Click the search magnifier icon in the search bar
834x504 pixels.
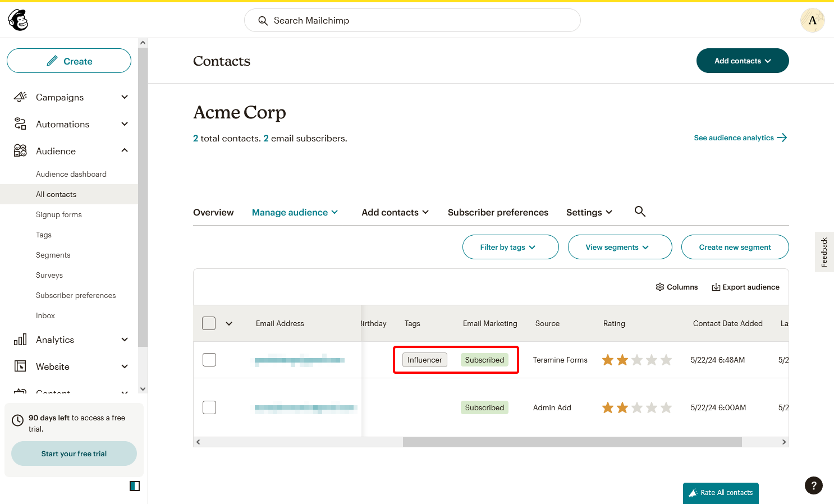click(x=263, y=21)
